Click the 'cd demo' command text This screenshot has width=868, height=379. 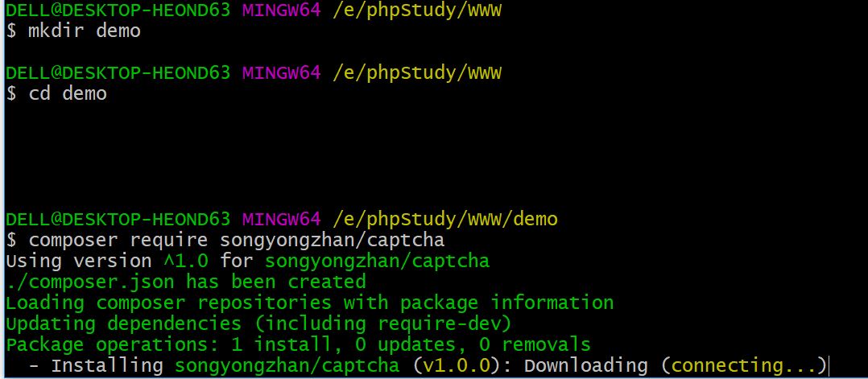click(x=68, y=94)
